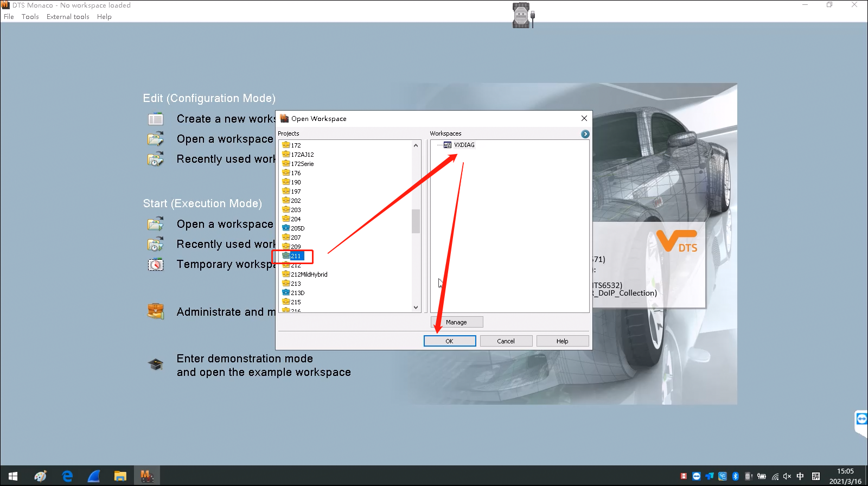Select project 204
Screen dimensions: 868x486
[291, 219]
